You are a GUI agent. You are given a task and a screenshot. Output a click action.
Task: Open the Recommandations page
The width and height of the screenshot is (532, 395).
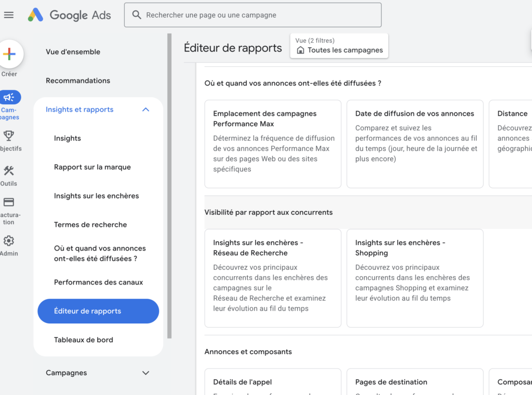click(78, 80)
